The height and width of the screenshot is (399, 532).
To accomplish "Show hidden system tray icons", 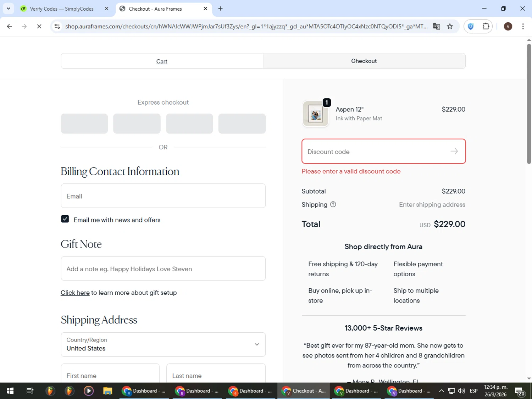I will pyautogui.click(x=441, y=391).
